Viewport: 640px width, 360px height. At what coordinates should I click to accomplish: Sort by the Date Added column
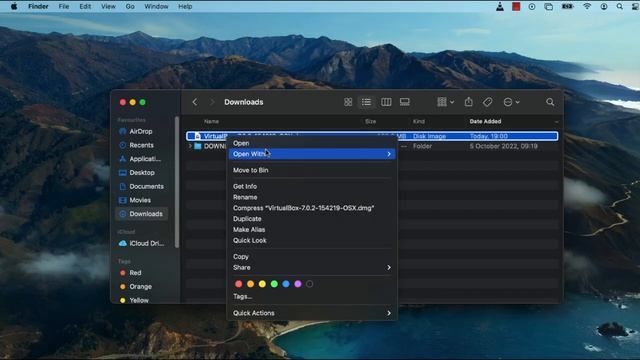point(485,122)
